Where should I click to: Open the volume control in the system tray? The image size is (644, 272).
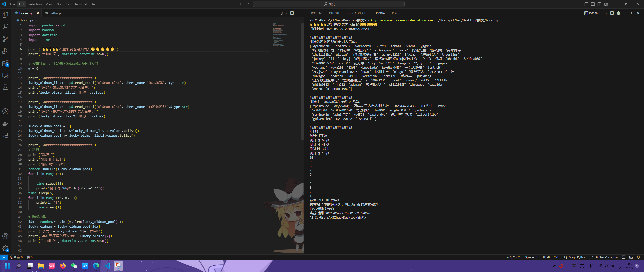pos(607,266)
